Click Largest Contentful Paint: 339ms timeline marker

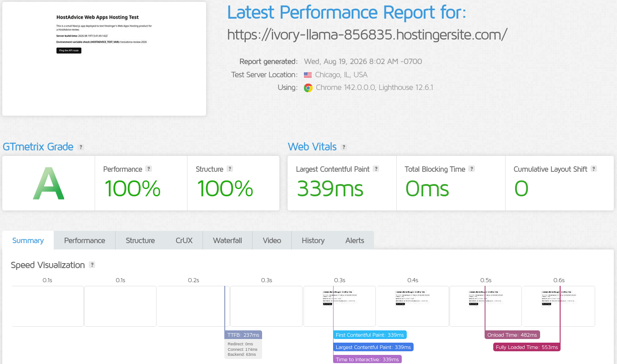pyautogui.click(x=374, y=347)
